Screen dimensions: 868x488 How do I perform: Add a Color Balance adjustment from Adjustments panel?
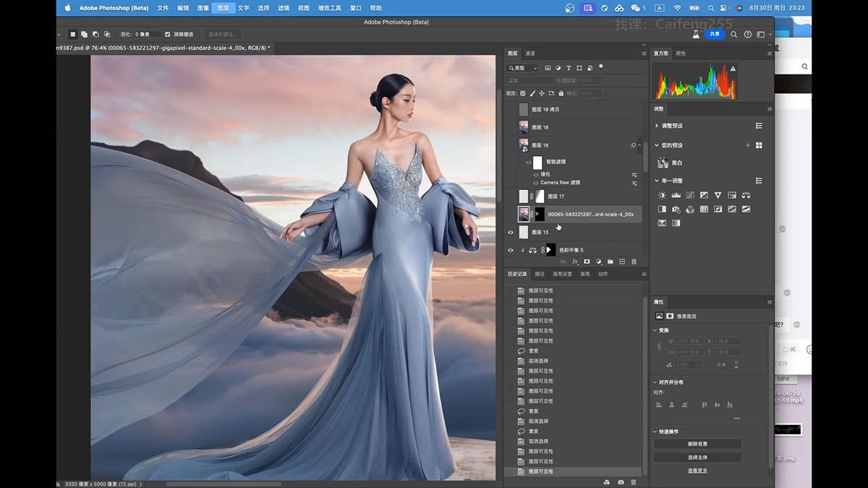pos(746,195)
